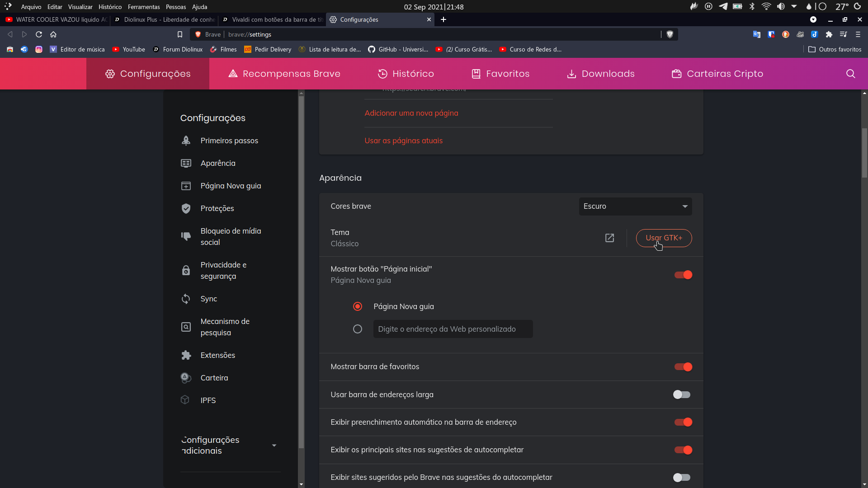Image resolution: width=868 pixels, height=488 pixels.
Task: Open Brave Shields lion icon
Action: [x=670, y=34]
